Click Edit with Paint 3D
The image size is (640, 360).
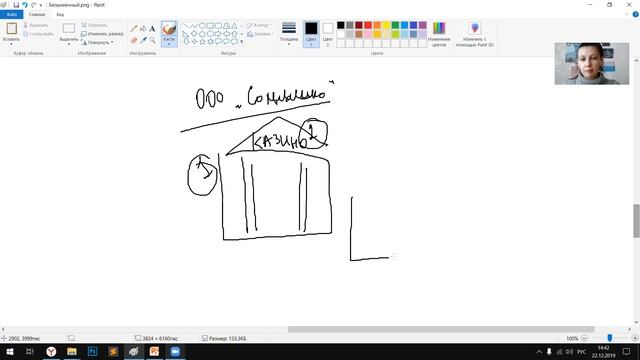coord(475,34)
